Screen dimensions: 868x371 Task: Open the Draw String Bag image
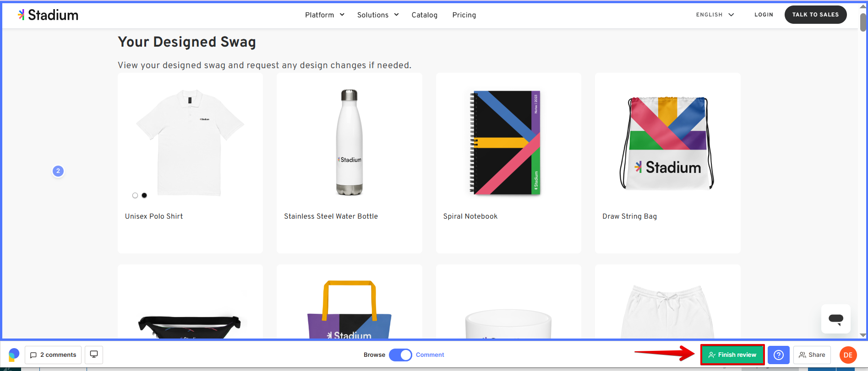tap(667, 143)
